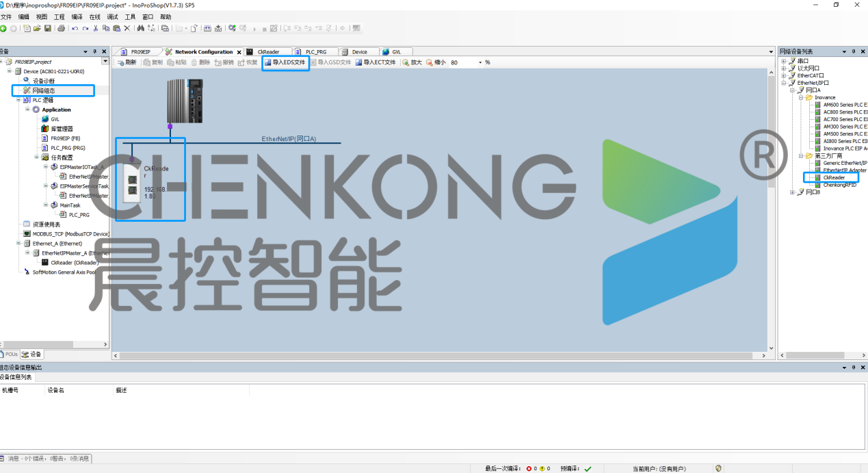This screenshot has width=868, height=473.
Task: Click the messages summary bar at bottom
Action: pyautogui.click(x=46, y=459)
